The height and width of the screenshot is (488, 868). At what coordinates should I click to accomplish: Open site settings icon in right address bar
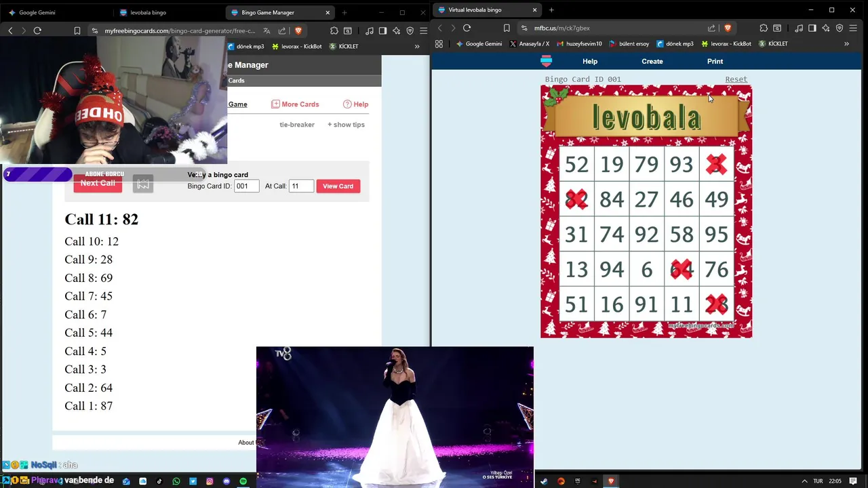tap(524, 28)
